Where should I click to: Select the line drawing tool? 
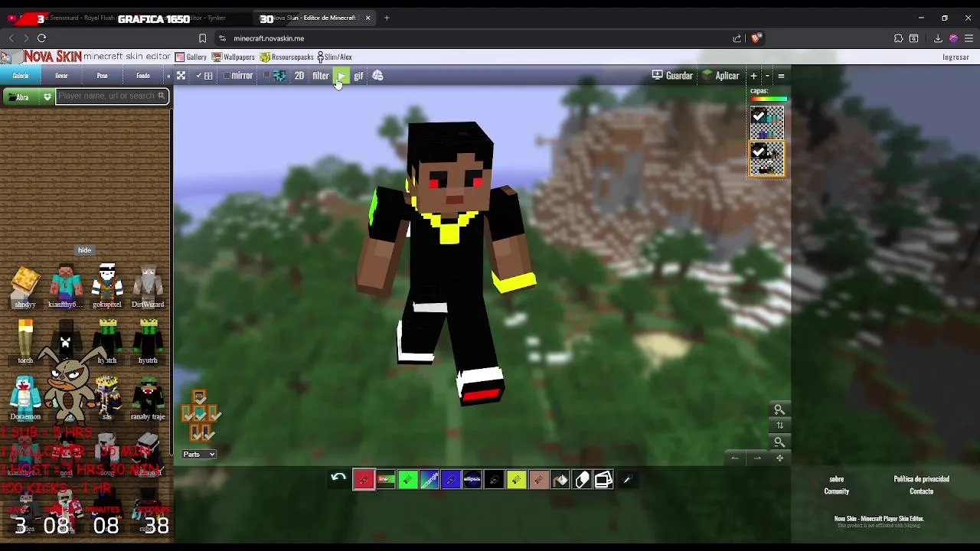tap(386, 480)
